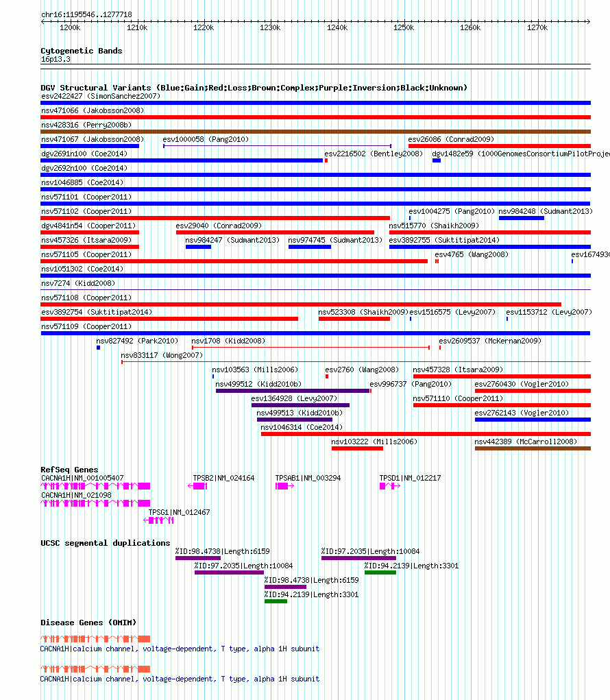610x700 pixels.
Task: Click the 1240k tick on the ruler
Action: point(337,27)
